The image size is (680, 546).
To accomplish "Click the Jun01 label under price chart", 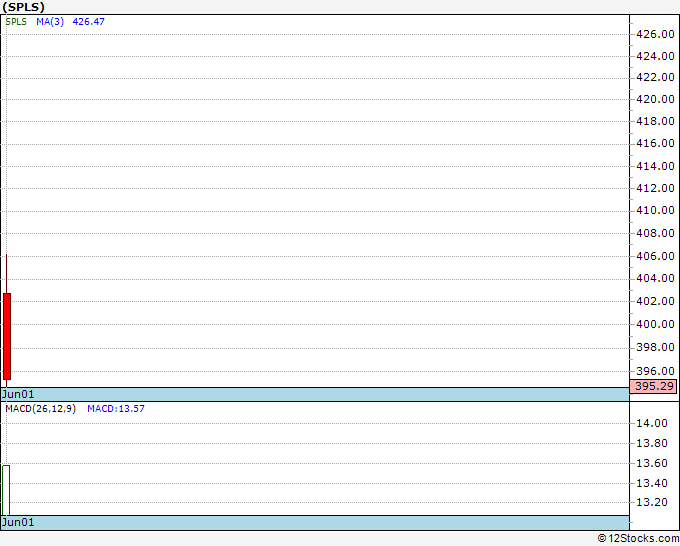I will (x=18, y=394).
